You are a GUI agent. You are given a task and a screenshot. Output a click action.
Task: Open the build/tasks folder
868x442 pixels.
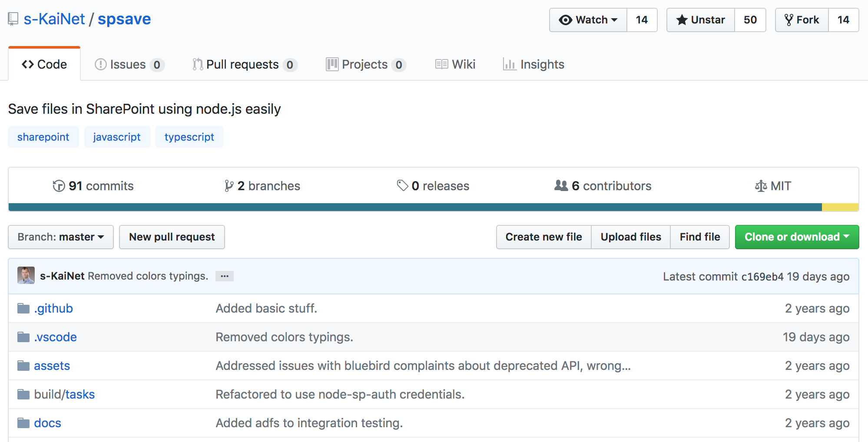(64, 394)
